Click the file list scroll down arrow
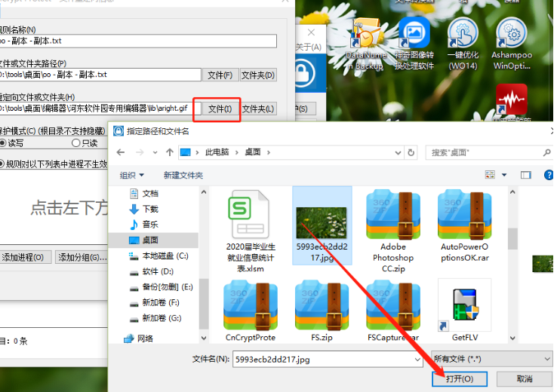The width and height of the screenshot is (557, 392). pyautogui.click(x=512, y=338)
